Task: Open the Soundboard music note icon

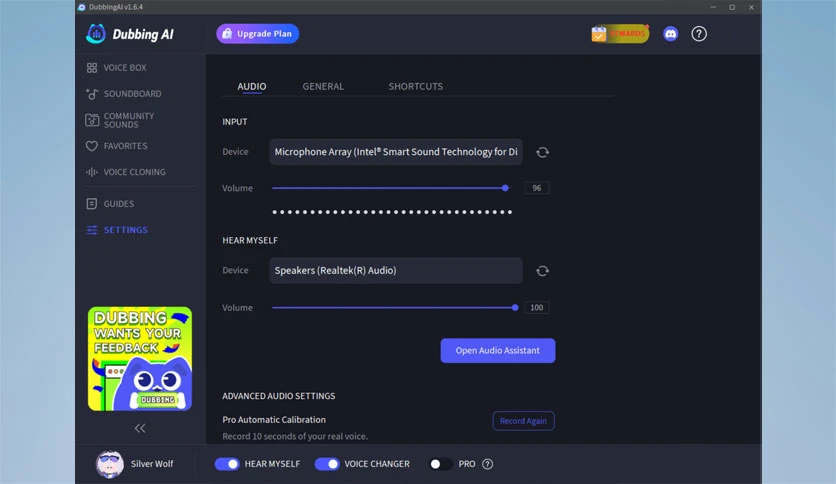Action: click(x=92, y=94)
